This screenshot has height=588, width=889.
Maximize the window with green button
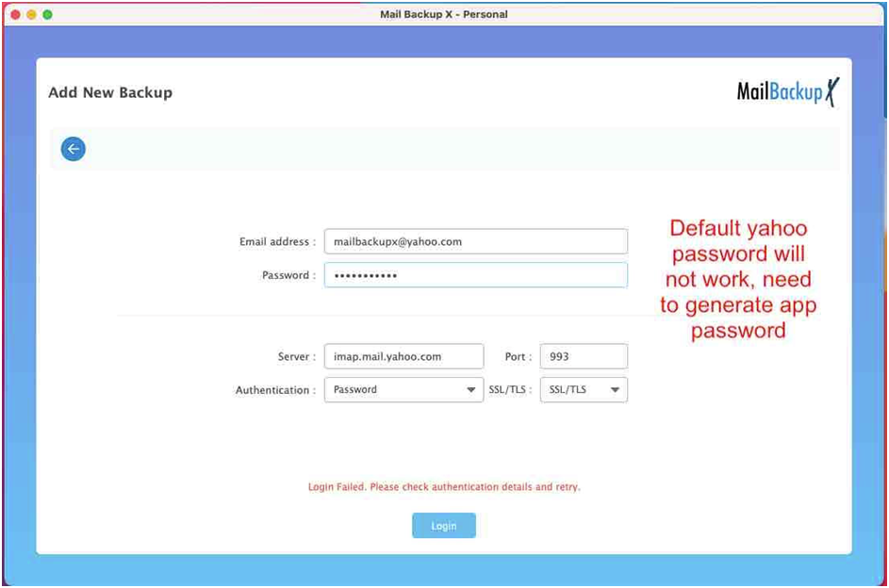click(48, 14)
